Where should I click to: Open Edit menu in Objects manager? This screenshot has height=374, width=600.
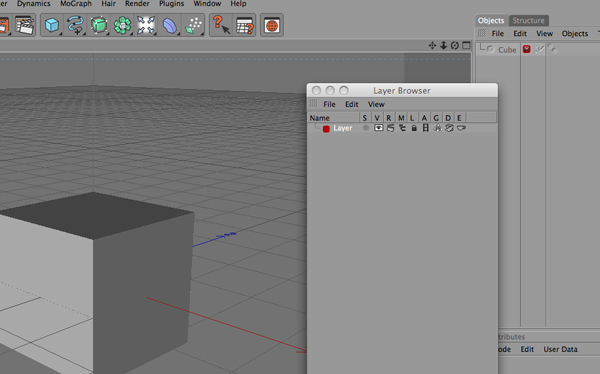tap(520, 34)
